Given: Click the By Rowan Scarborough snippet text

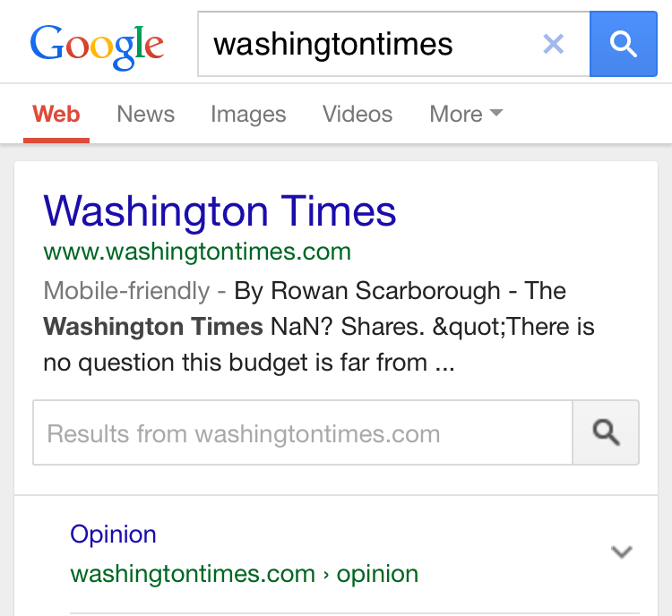Looking at the screenshot, I should (367, 291).
